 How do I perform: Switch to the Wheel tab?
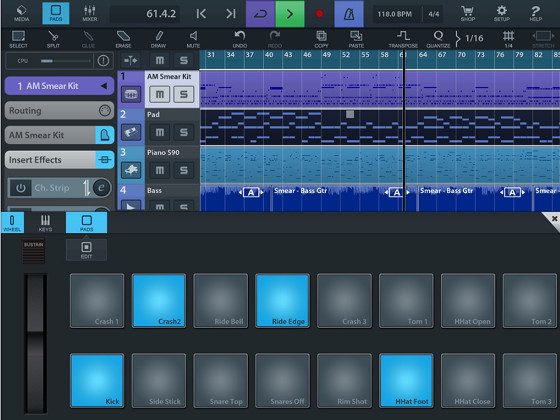(12, 223)
